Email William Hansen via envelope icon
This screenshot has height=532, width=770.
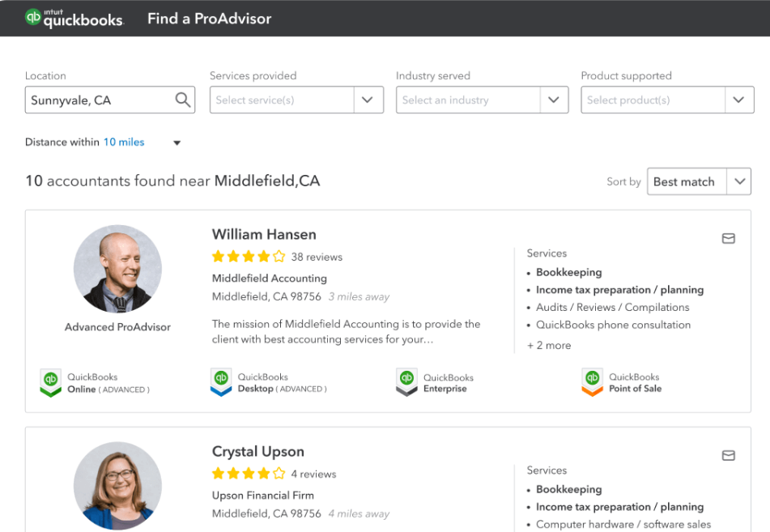(x=728, y=239)
